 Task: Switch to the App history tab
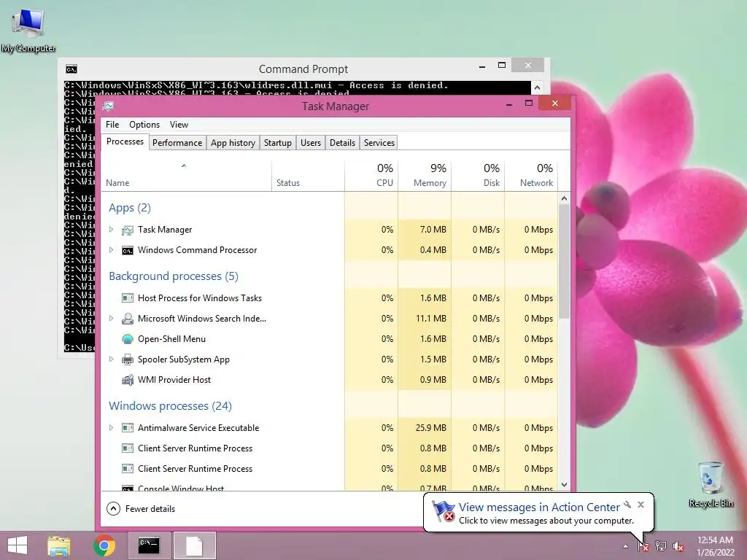click(233, 143)
